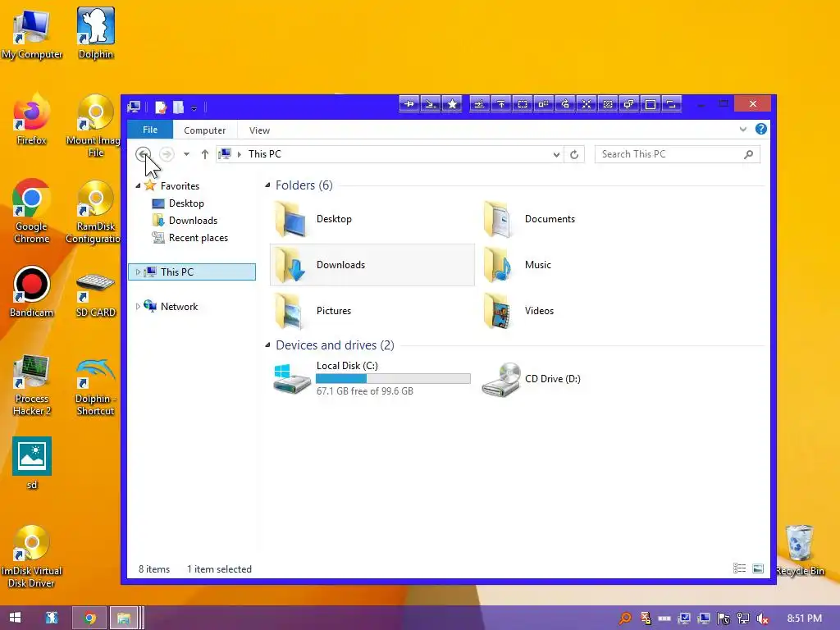Click the orange magnifier tray icon

[624, 619]
